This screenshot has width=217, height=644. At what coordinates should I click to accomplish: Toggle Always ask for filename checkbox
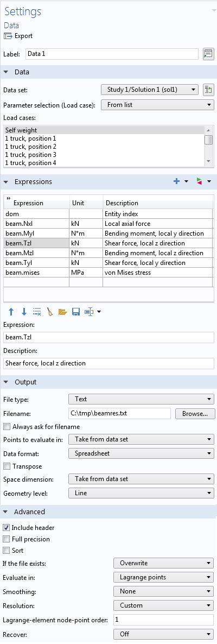(x=7, y=427)
